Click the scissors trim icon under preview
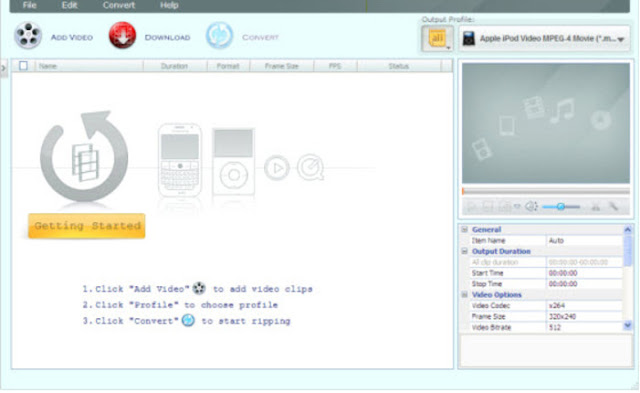 pos(596,207)
